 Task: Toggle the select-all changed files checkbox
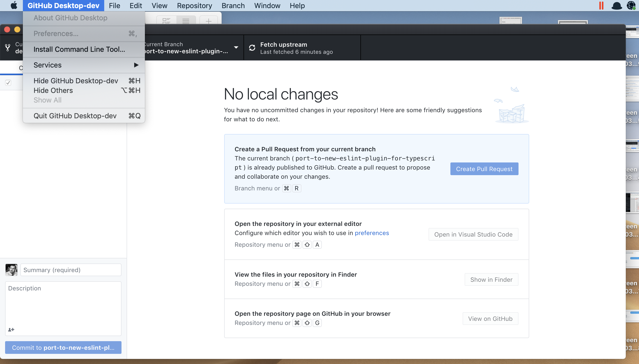[x=8, y=83]
